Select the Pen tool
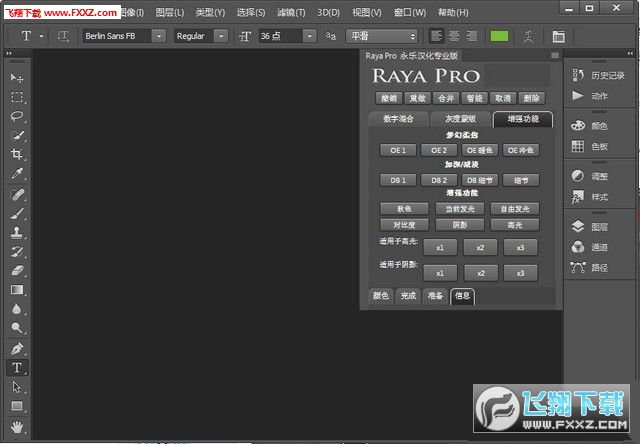640x444 pixels. [x=17, y=349]
